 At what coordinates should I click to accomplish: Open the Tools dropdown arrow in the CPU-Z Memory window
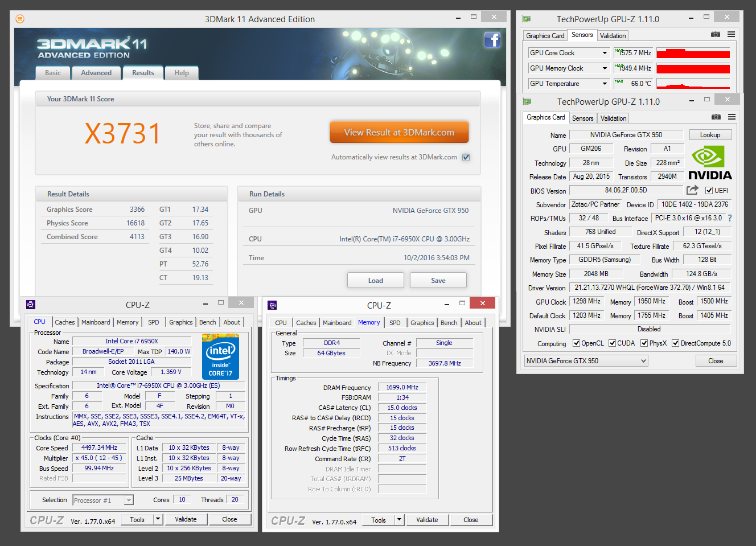click(x=400, y=520)
